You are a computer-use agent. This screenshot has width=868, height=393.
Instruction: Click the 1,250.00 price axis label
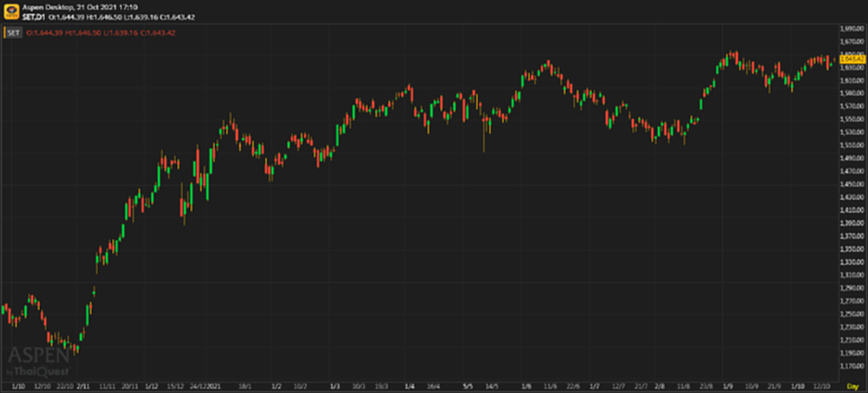852,314
